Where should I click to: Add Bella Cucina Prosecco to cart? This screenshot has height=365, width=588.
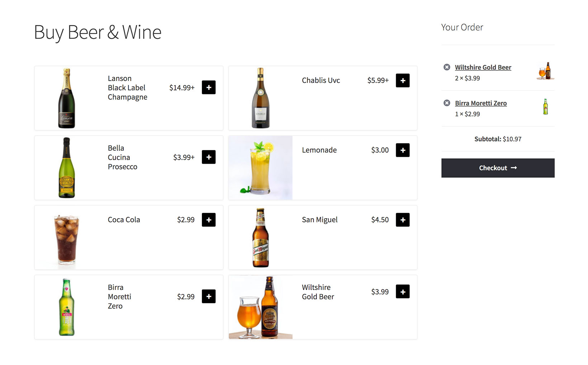[x=209, y=157]
